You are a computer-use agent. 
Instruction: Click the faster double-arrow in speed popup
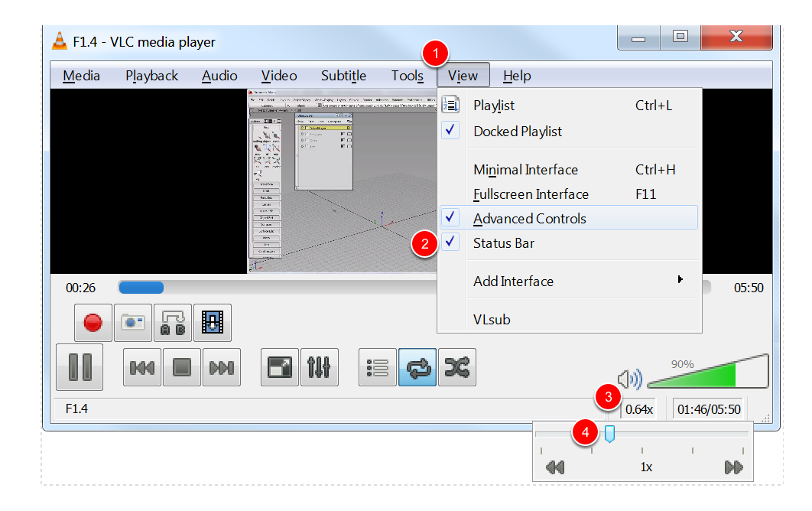[734, 467]
